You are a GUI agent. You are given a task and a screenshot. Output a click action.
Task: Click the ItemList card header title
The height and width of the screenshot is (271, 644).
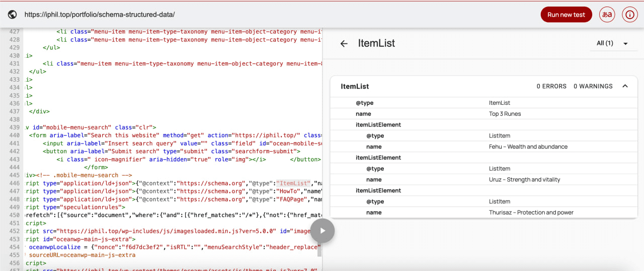(355, 86)
